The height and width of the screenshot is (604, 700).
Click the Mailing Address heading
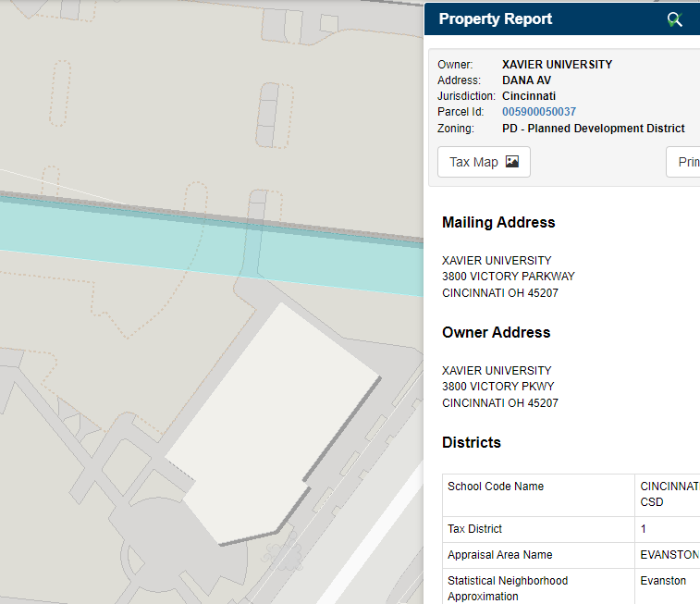498,222
